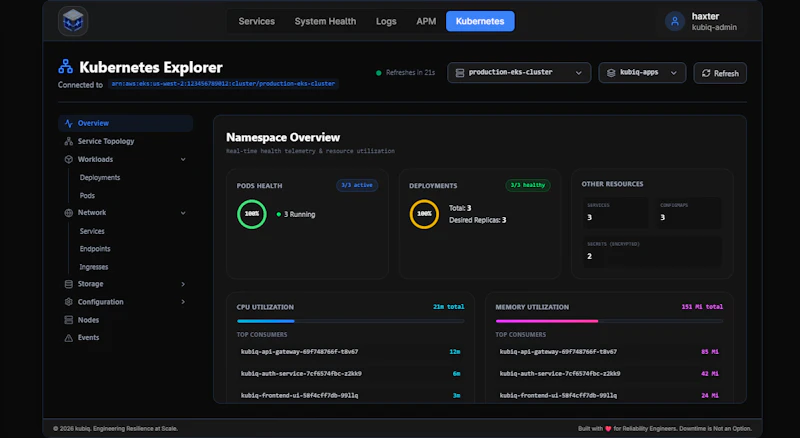Click kubiq-api-gateway row under CPU consumers

pos(351,352)
